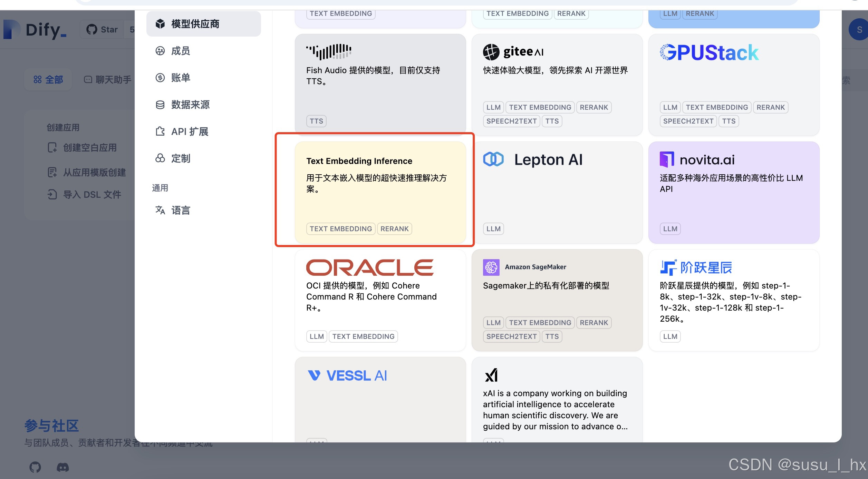Click the model provider cube icon
The height and width of the screenshot is (479, 868).
tap(160, 24)
